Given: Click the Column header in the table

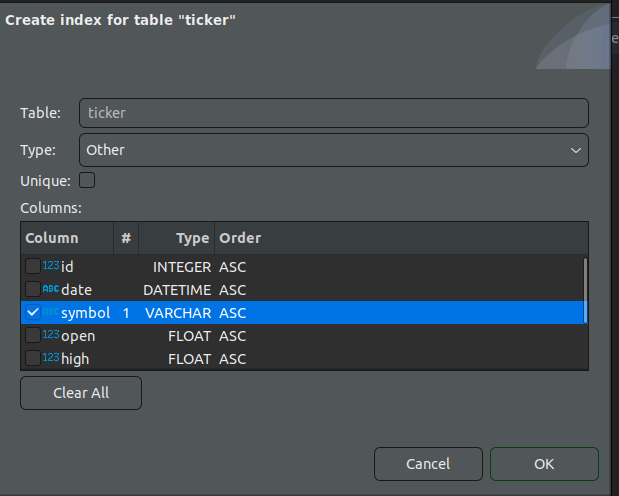Looking at the screenshot, I should click(67, 238).
